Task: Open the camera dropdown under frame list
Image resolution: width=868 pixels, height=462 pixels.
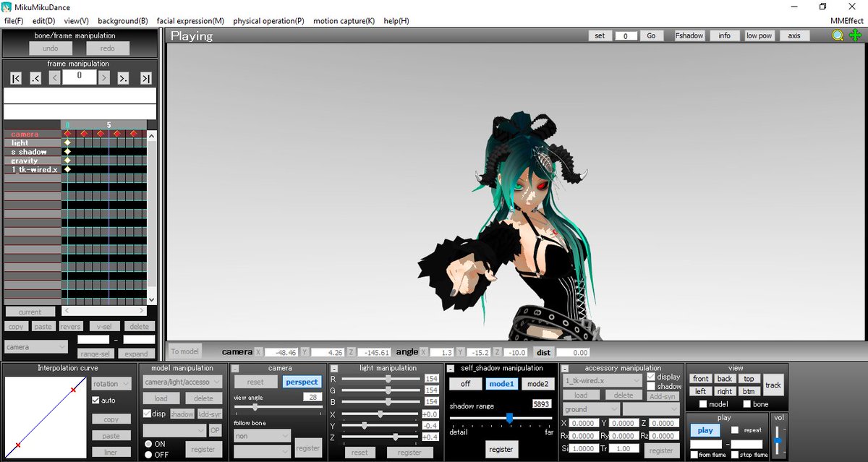Action: 36,347
